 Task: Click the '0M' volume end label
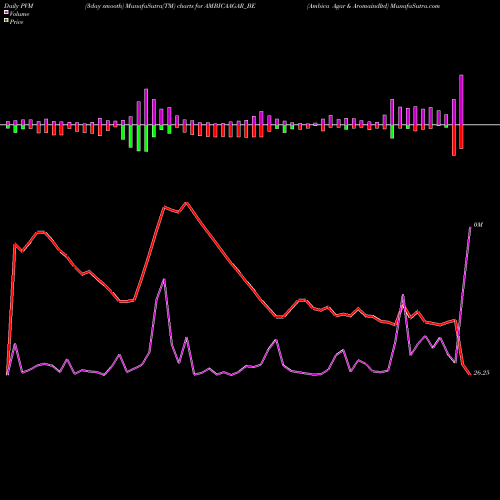(478, 225)
